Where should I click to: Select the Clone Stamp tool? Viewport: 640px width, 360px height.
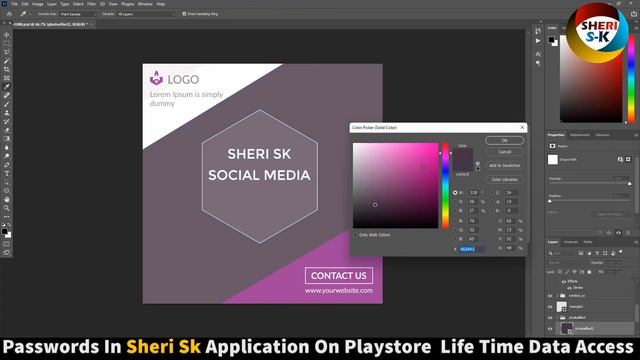pos(7,113)
